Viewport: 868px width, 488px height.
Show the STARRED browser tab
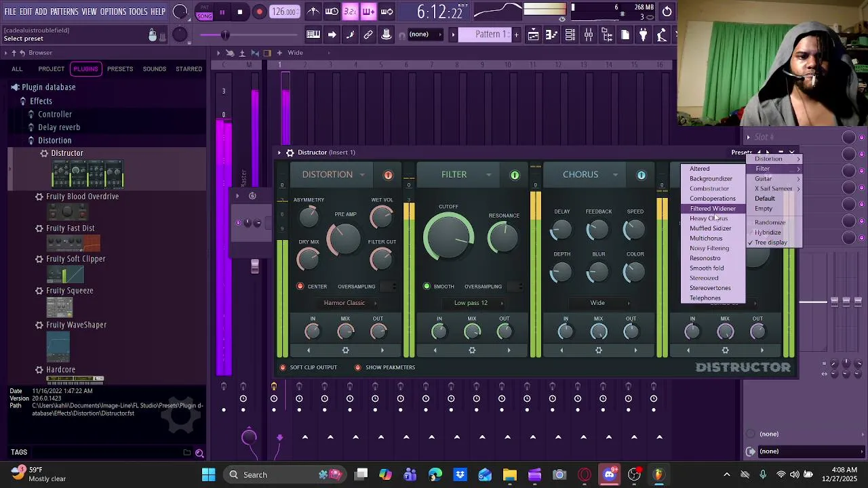click(189, 68)
